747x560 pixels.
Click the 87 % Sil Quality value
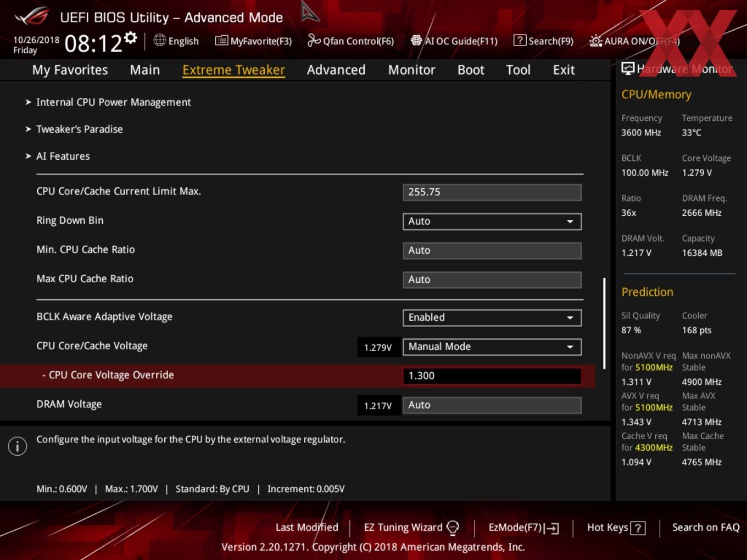[631, 330]
